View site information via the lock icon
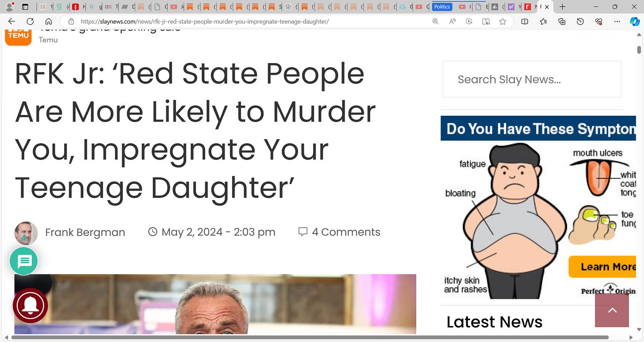644x342 pixels. (x=71, y=21)
